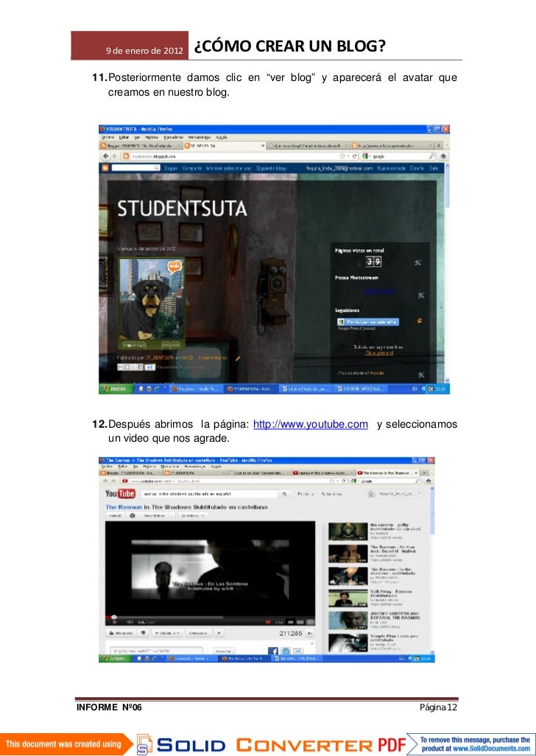
Task: Toggle YouTube video fullscreen
Action: (310, 622)
